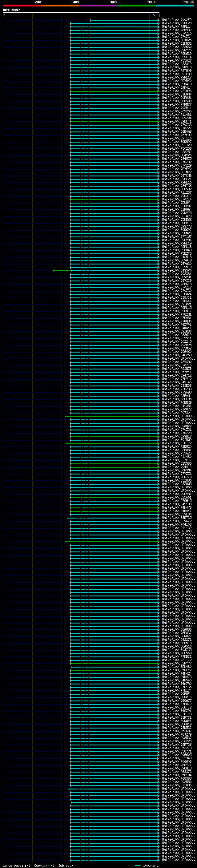Click the UniRef100_P46259 entry

coord(176,355)
